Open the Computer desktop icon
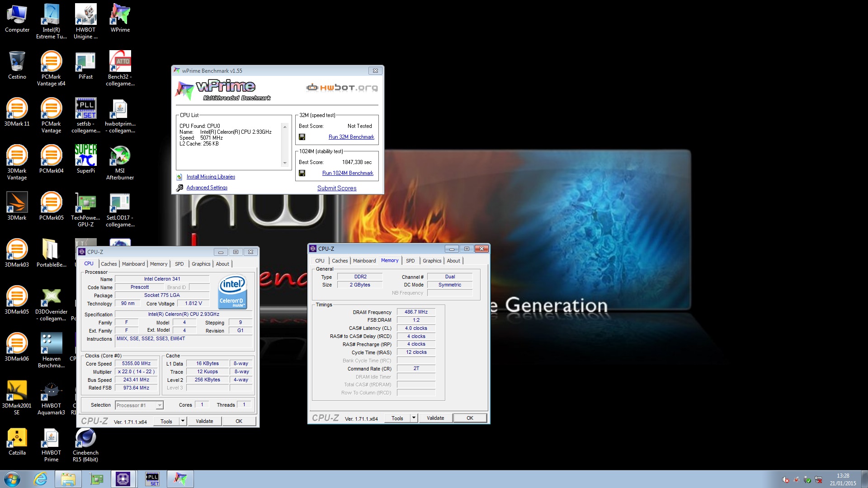This screenshot has width=868, height=488. click(x=17, y=18)
